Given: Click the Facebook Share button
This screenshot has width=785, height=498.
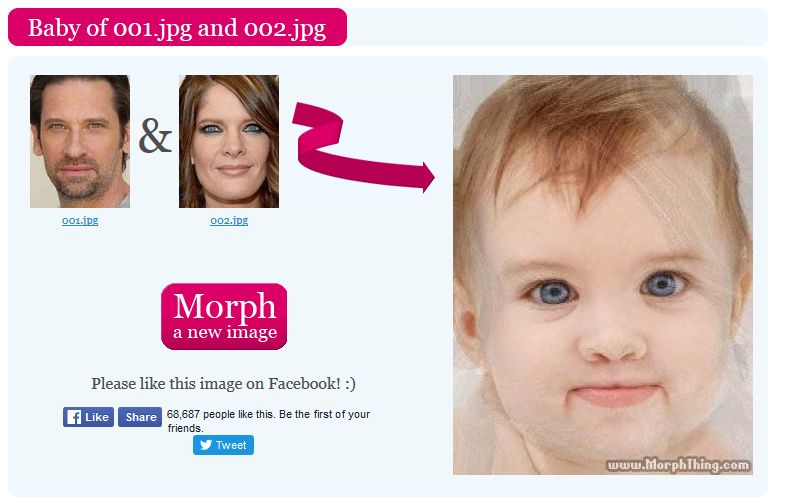Looking at the screenshot, I should pyautogui.click(x=140, y=417).
